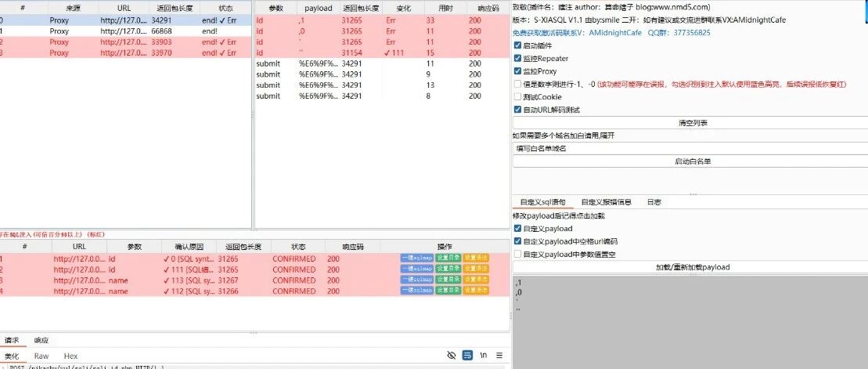The image size is (868, 369).
Task: Click the 清空列表 button
Action: click(690, 123)
